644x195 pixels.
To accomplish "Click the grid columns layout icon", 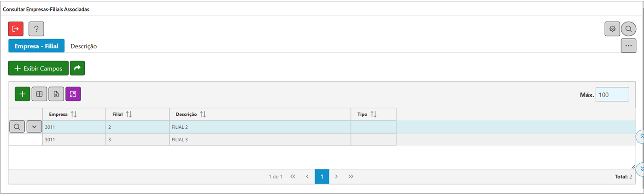I will (x=39, y=94).
